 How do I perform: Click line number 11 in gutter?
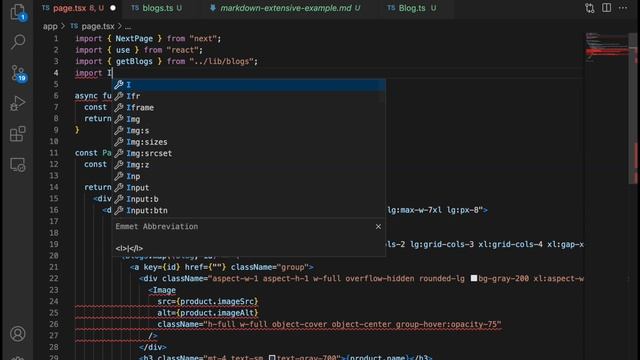(54, 153)
